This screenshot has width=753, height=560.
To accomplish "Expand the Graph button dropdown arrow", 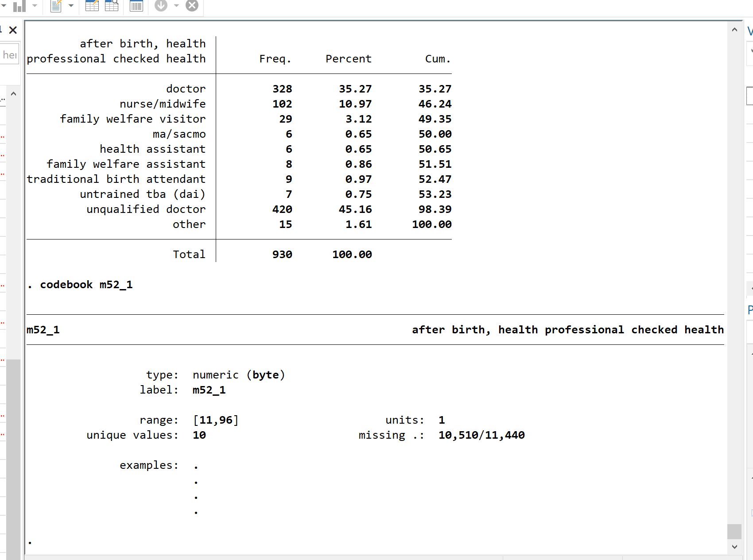I will [x=35, y=6].
